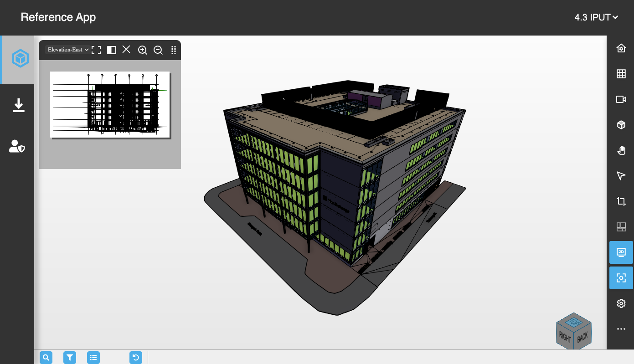Click the home view icon in right toolbar
Viewport: 634px width, 364px height.
tap(621, 48)
